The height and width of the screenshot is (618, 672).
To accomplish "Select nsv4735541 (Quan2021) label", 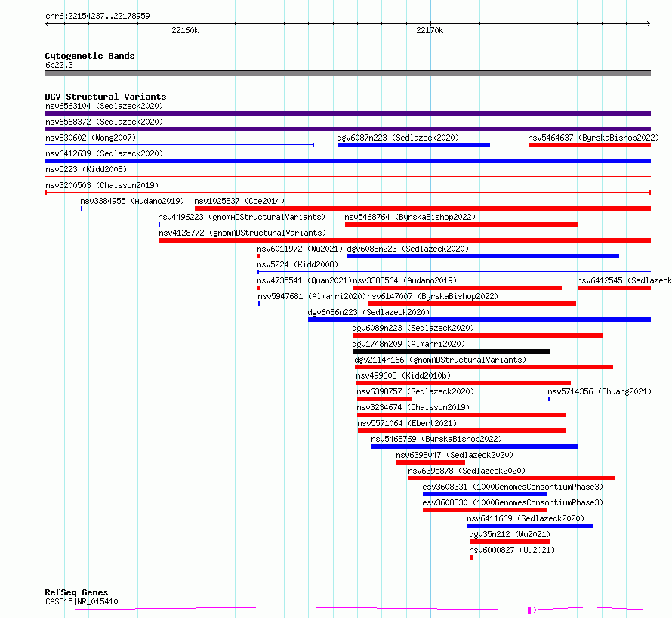I will pyautogui.click(x=304, y=280).
